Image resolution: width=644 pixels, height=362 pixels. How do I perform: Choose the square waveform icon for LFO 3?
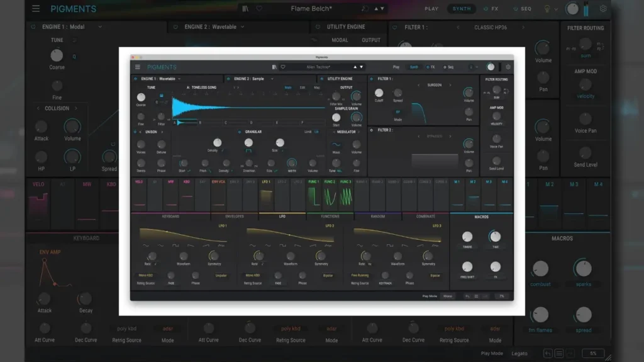click(x=390, y=246)
